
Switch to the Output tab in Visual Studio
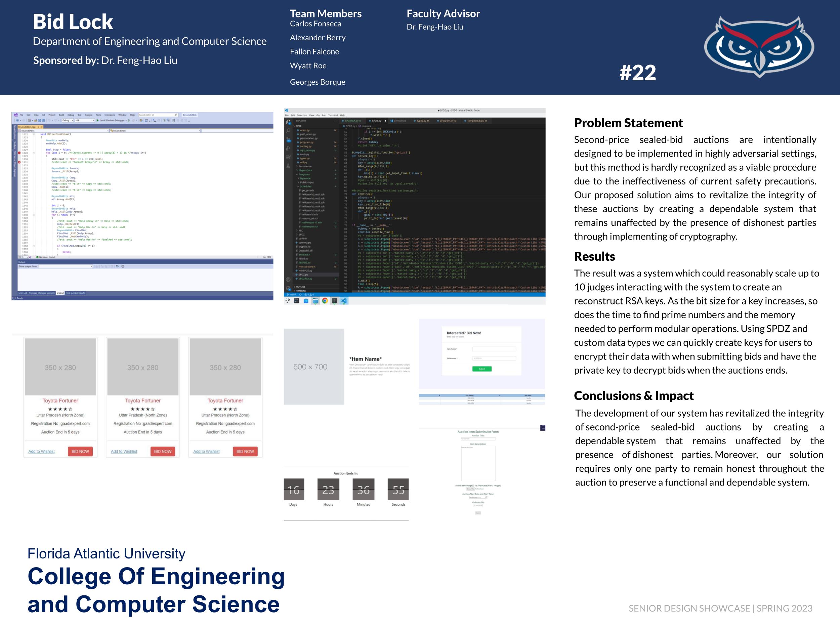click(x=60, y=293)
